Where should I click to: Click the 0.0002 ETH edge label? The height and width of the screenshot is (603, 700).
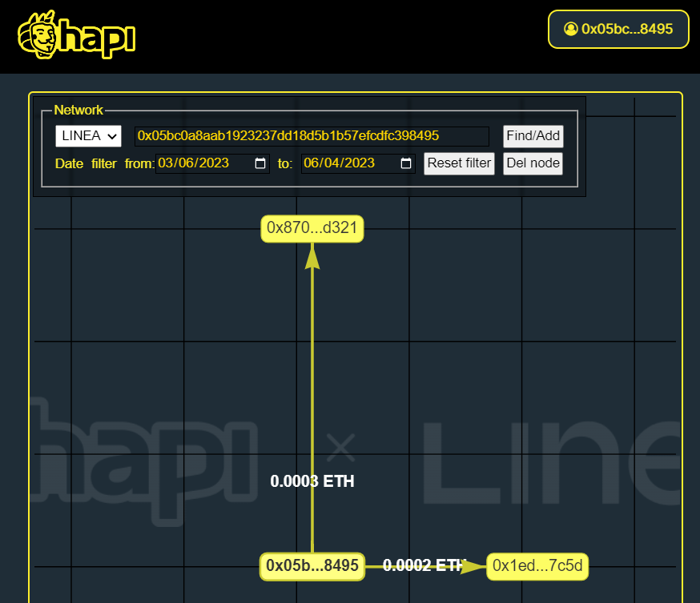coord(424,565)
